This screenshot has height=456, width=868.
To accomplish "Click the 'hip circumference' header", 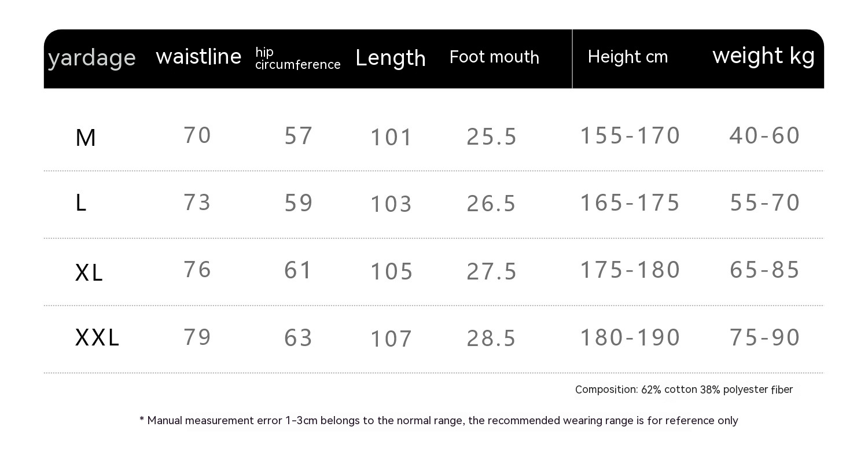I will pos(297,59).
